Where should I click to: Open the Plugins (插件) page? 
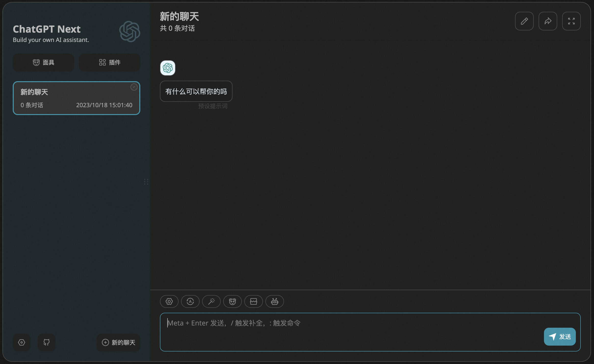coord(110,63)
